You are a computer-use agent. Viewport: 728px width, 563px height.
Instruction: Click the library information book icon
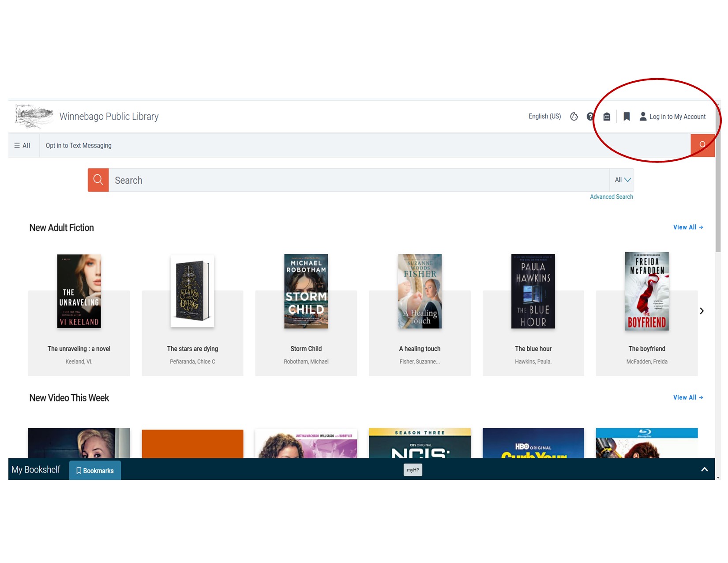(x=607, y=117)
